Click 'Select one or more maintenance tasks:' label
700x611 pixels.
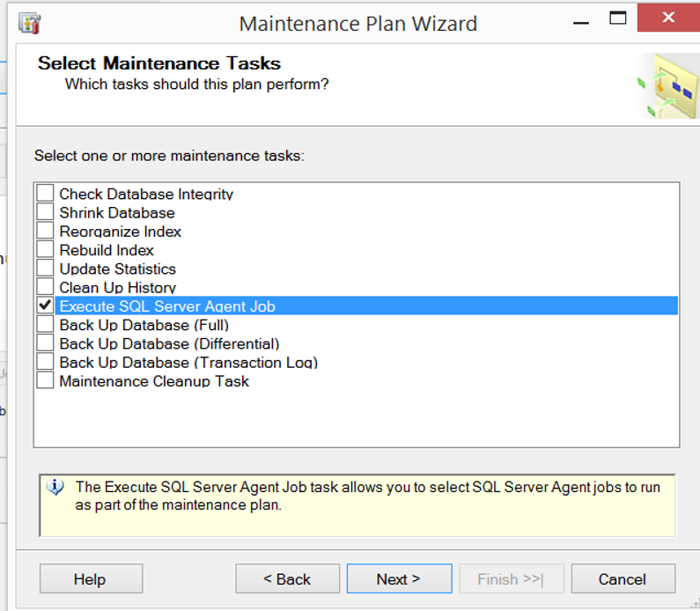tap(169, 156)
